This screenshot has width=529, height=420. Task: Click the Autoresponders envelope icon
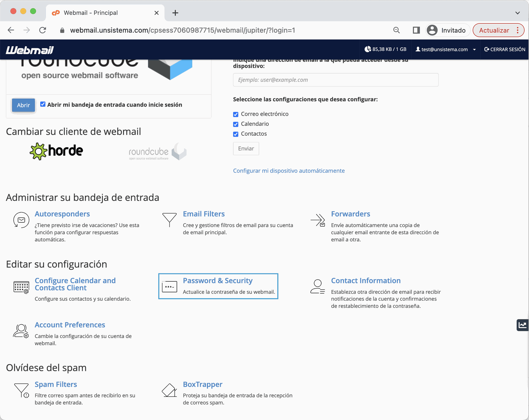[x=21, y=220]
